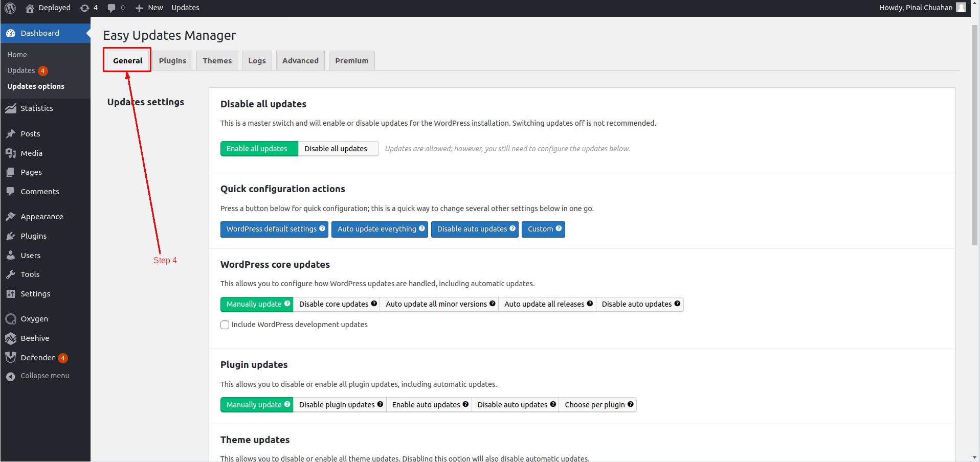Click Updates in the top admin bar
This screenshot has width=980, height=462.
click(x=185, y=8)
